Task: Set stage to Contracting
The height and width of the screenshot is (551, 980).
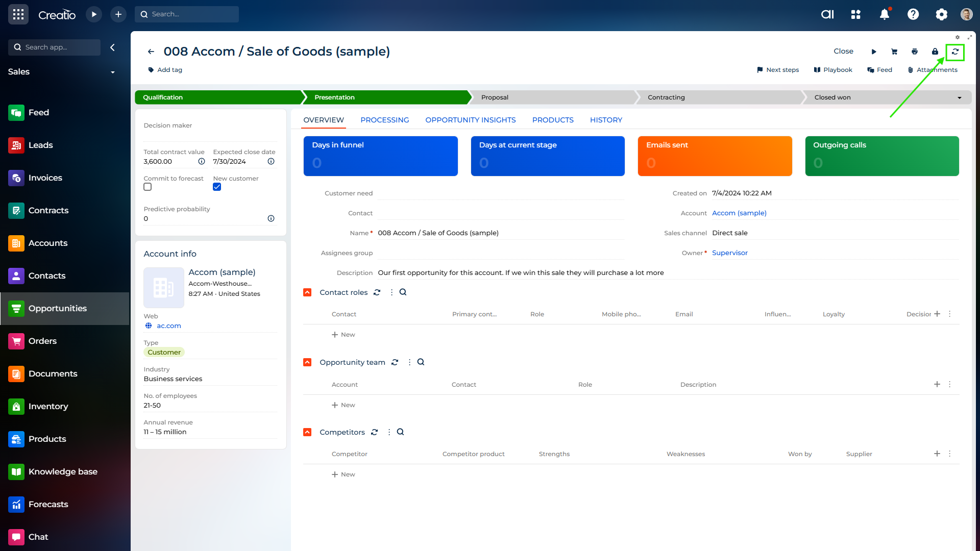Action: pyautogui.click(x=720, y=97)
